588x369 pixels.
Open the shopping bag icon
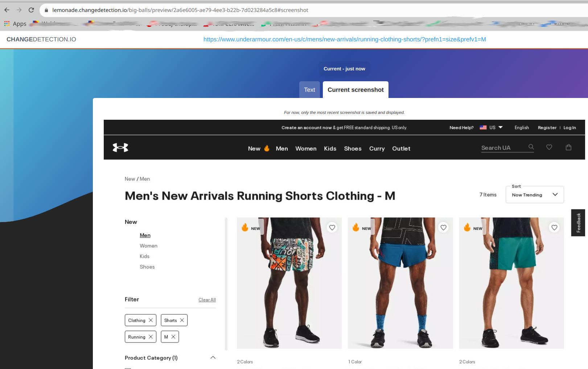(568, 147)
